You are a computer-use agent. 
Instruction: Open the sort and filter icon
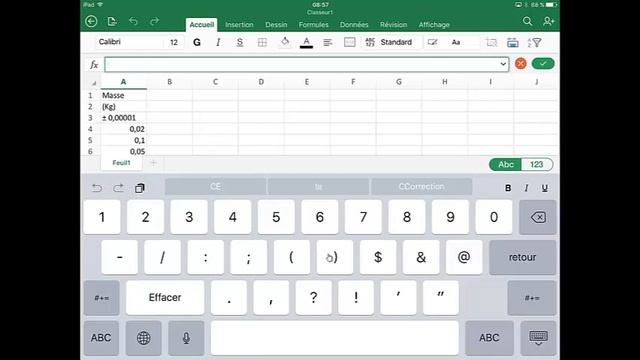click(534, 42)
